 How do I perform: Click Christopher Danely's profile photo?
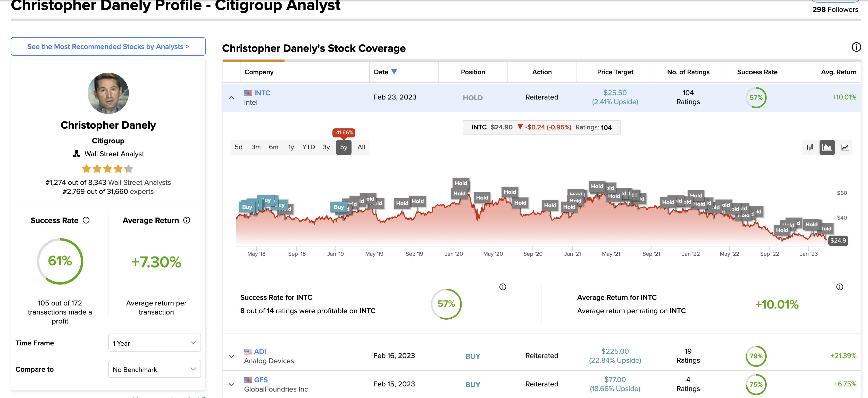pos(108,93)
